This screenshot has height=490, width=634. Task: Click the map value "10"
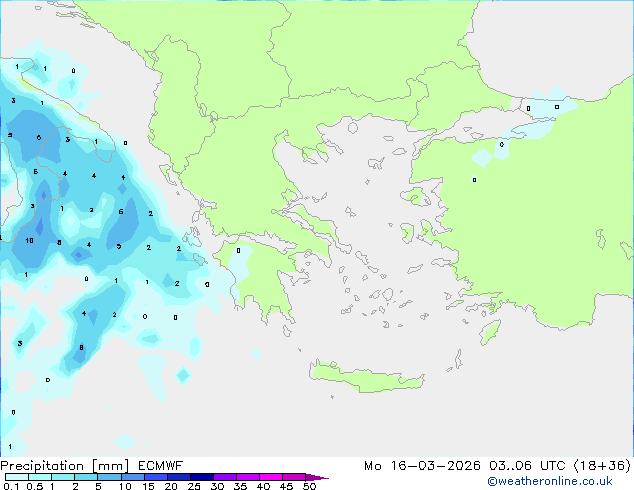(29, 241)
